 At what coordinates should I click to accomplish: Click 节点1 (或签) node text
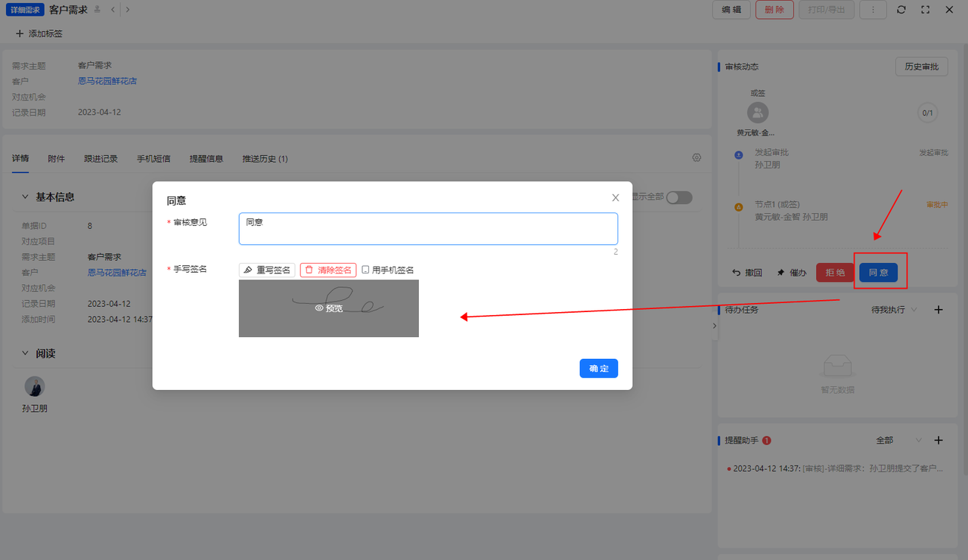(777, 205)
